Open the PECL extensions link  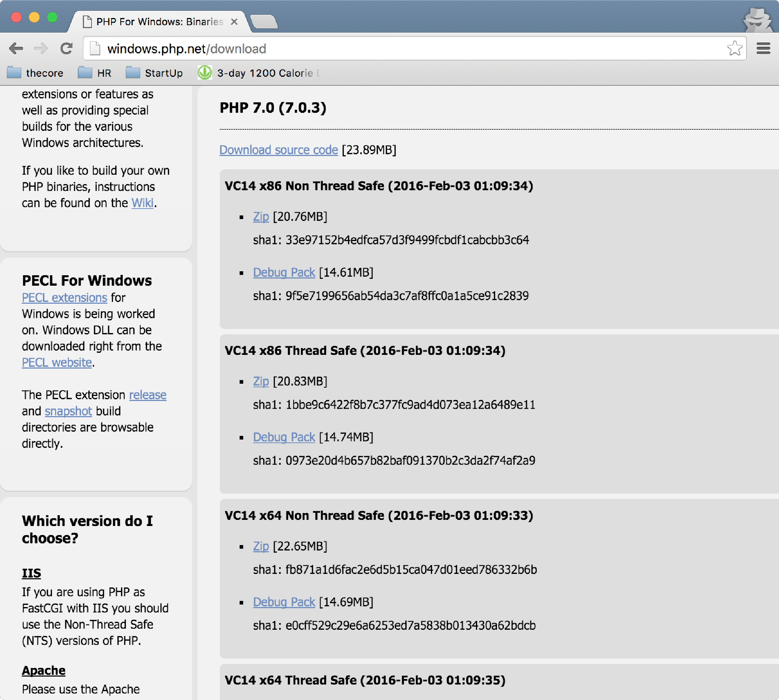point(64,297)
